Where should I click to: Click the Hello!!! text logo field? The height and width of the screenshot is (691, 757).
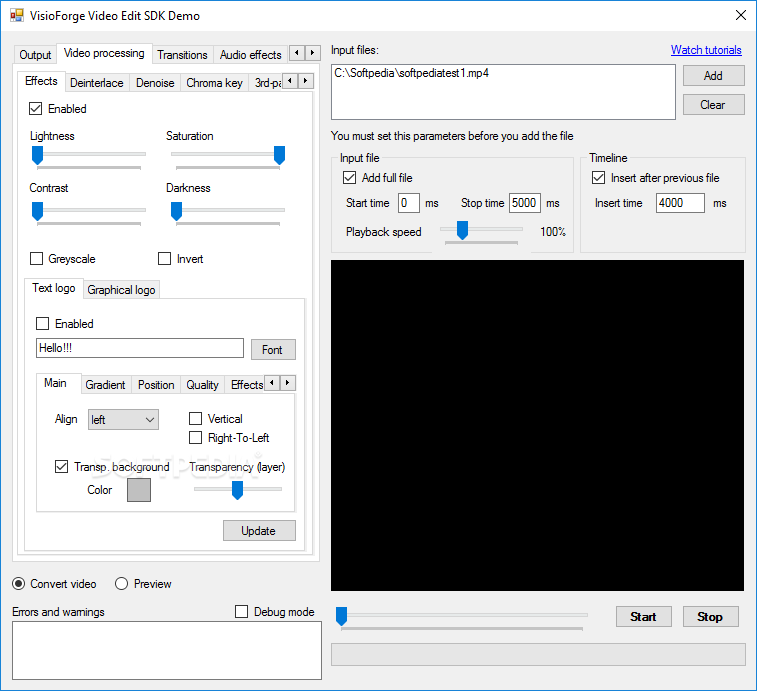tap(140, 348)
